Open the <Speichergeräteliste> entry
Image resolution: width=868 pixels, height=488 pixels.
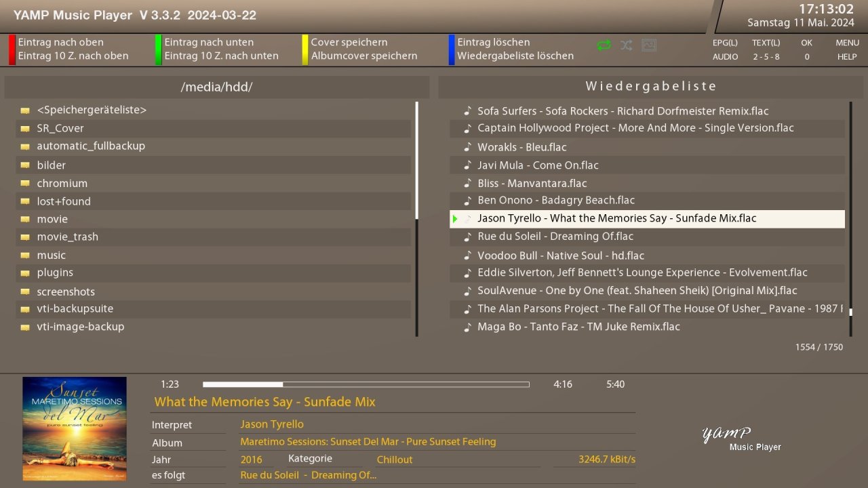92,110
